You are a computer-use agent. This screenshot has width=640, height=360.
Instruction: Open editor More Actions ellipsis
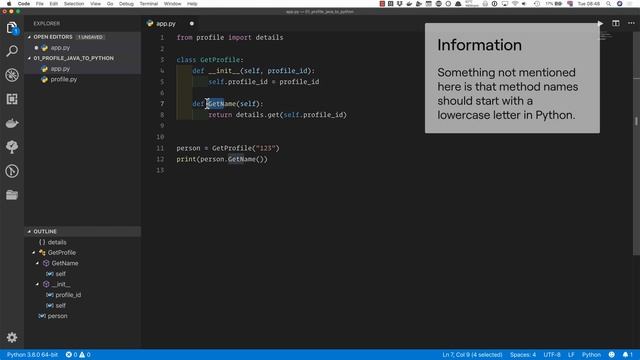coord(631,23)
